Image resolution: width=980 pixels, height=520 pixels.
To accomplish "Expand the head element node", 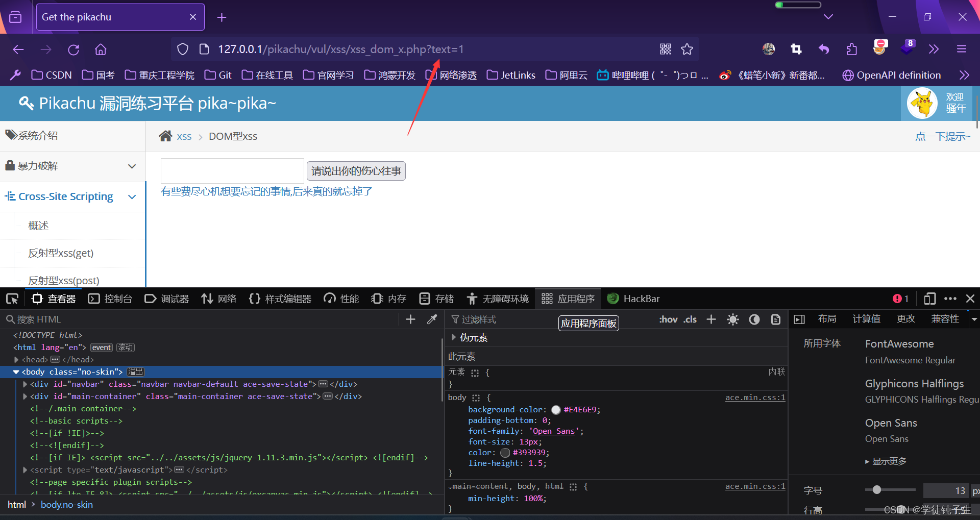I will (x=16, y=360).
